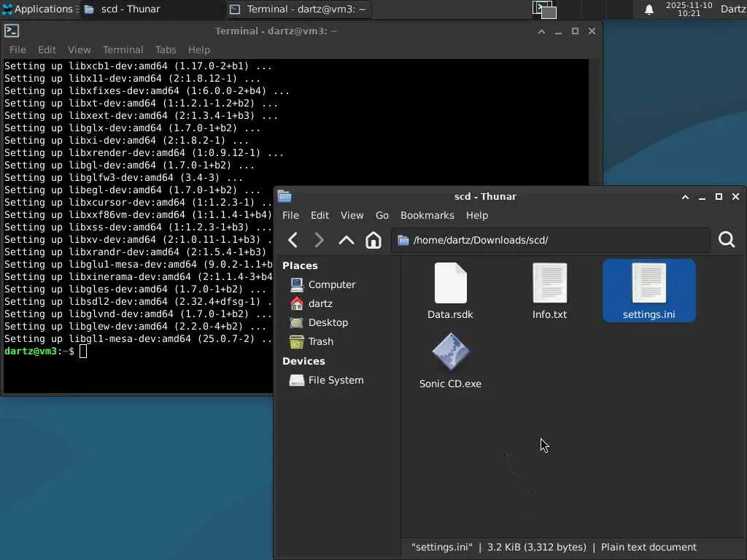The height and width of the screenshot is (560, 747).
Task: Select the settings.ini file
Action: click(x=649, y=290)
